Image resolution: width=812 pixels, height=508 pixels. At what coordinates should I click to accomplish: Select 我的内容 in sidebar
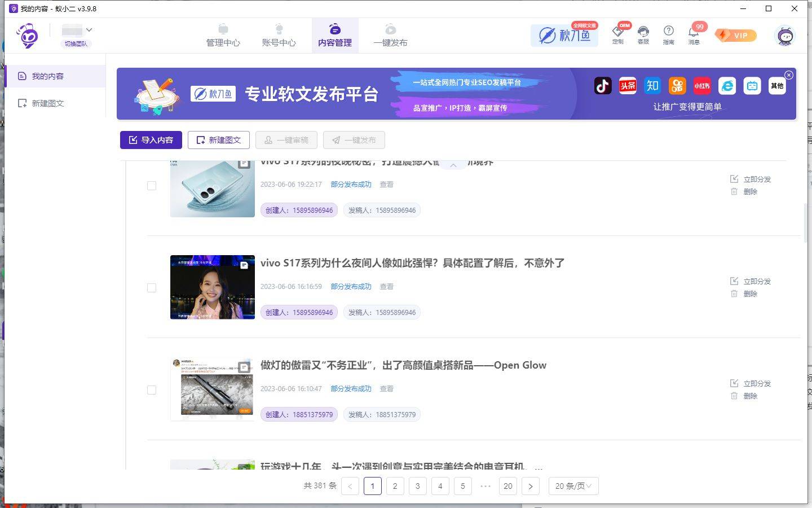pyautogui.click(x=55, y=76)
